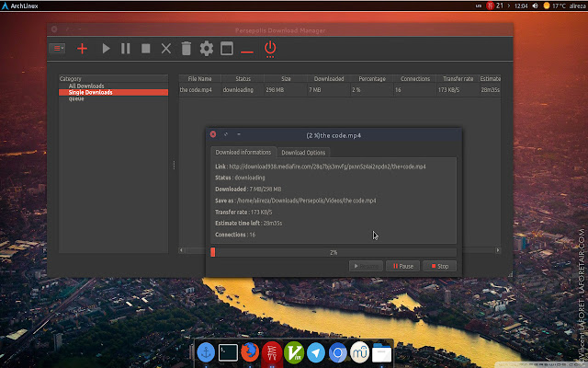Click the X remove-download toolbar icon

pyautogui.click(x=165, y=49)
